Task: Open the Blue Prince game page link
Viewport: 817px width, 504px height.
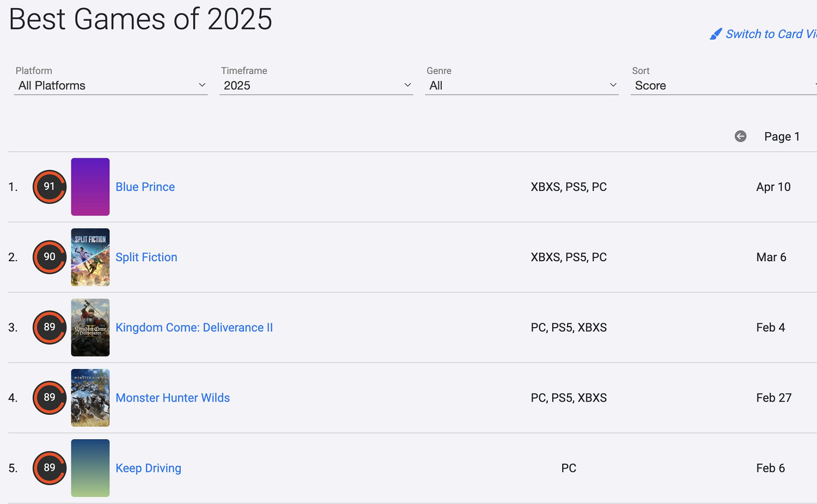Action: (x=145, y=187)
